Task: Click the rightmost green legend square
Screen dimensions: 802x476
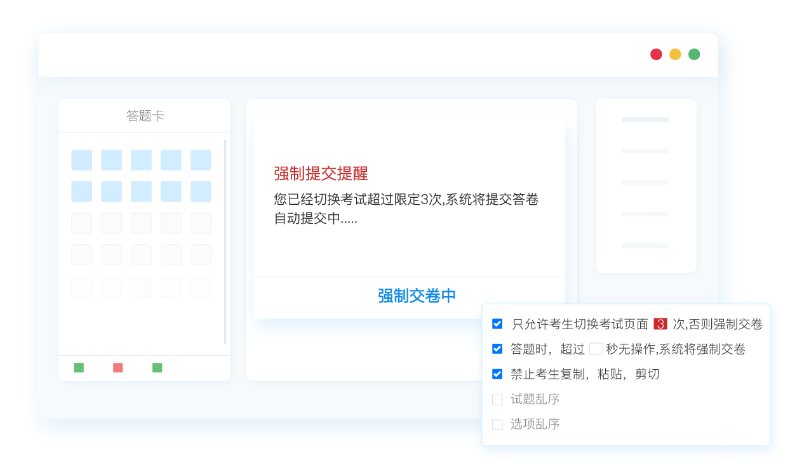Action: [157, 368]
